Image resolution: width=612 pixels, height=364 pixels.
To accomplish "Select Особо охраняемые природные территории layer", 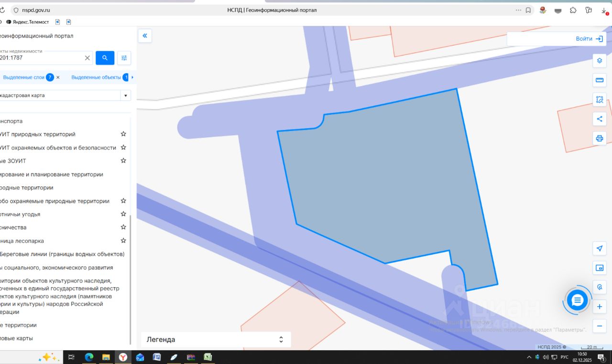I will [x=55, y=201].
